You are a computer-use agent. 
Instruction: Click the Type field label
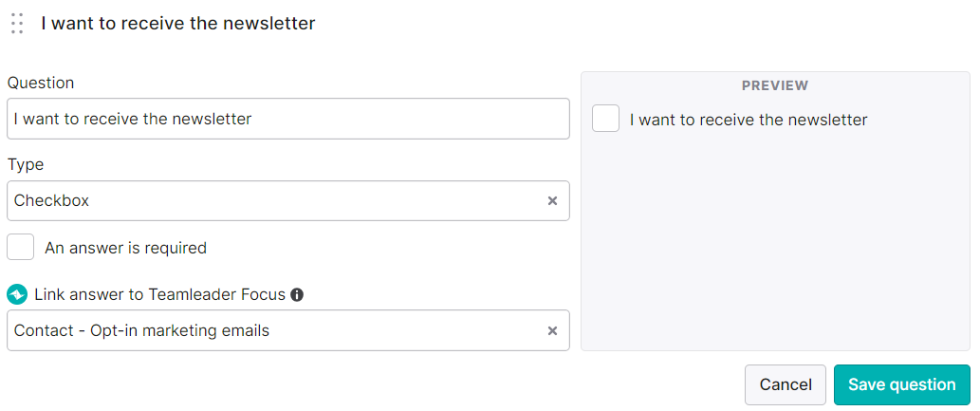click(x=26, y=164)
